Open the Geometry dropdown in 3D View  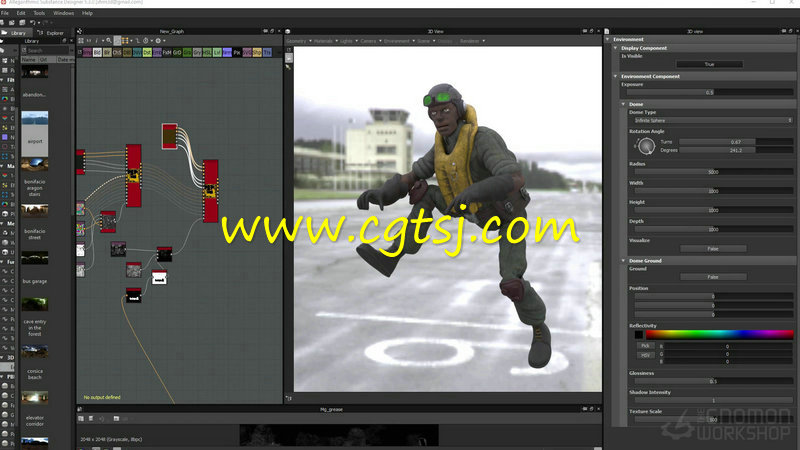coord(298,41)
